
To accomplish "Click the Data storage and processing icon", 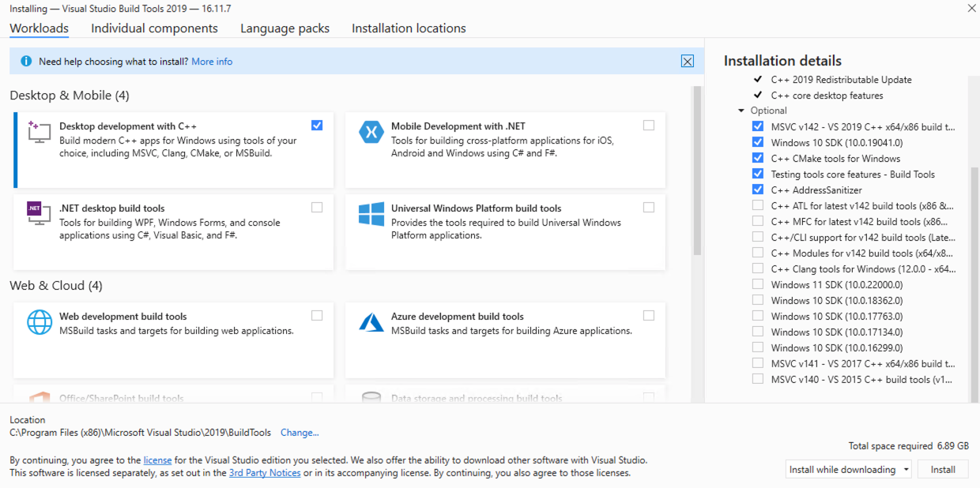I will 372,399.
